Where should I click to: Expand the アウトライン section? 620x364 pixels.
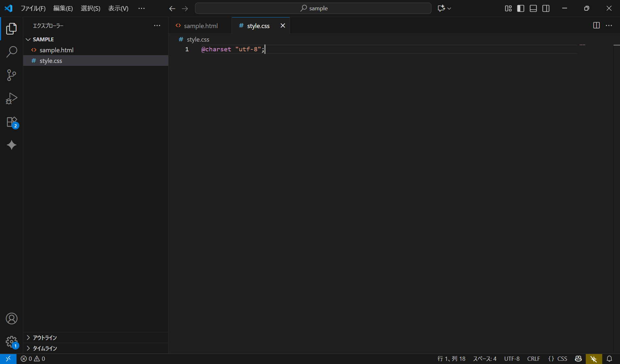[45, 338]
